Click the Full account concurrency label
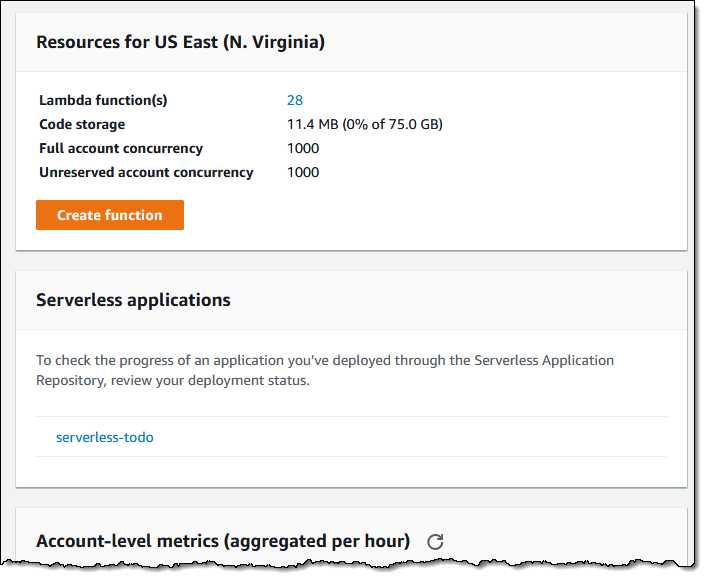This screenshot has width=705, height=578. pos(121,148)
